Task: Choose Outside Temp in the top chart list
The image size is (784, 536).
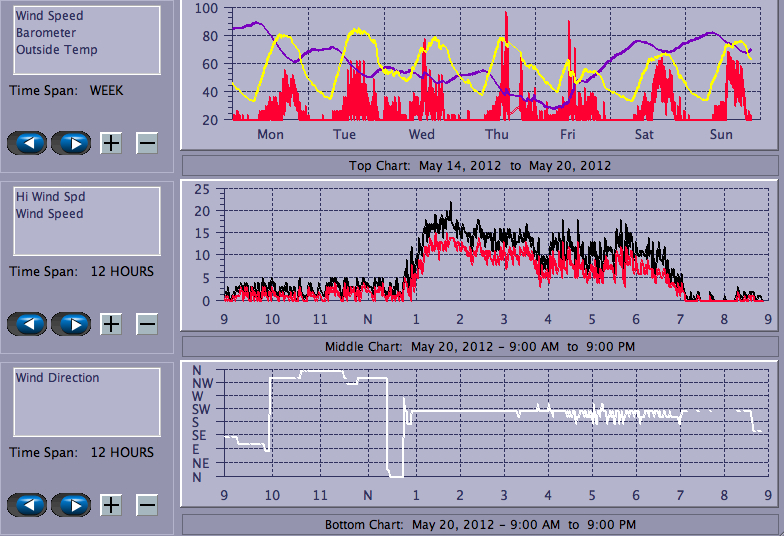Action: pyautogui.click(x=56, y=50)
